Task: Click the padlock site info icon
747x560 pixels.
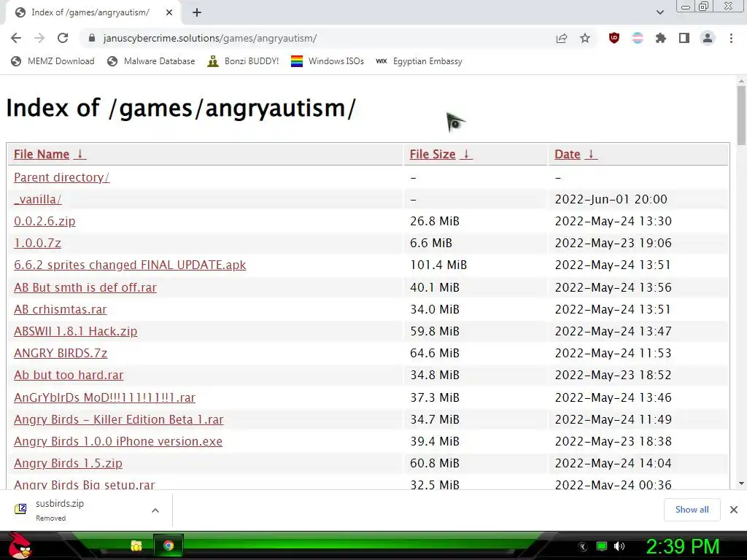Action: coord(92,38)
